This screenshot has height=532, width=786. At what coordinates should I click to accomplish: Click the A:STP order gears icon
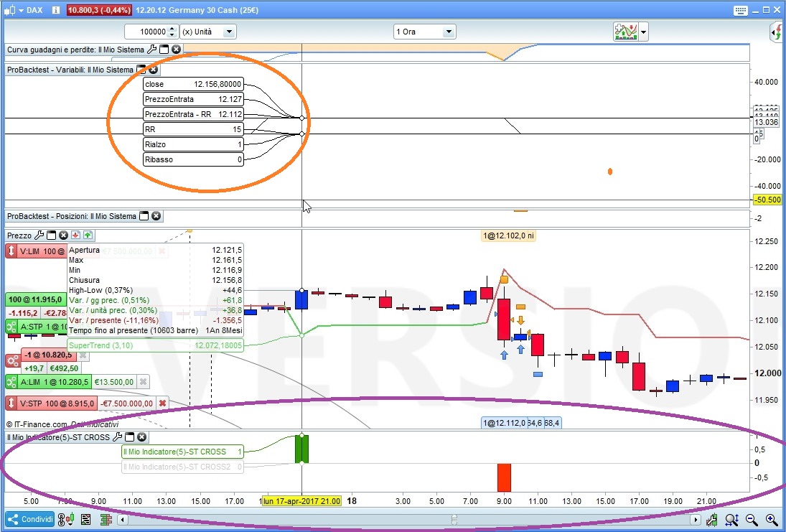pyautogui.click(x=11, y=327)
